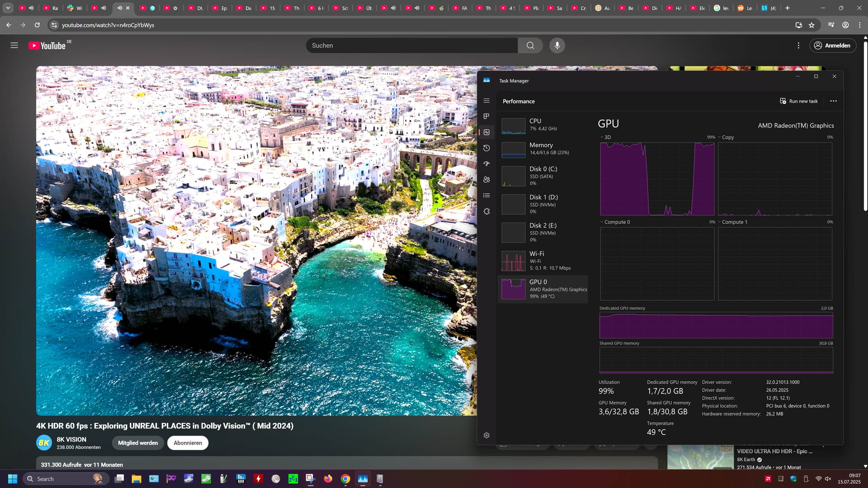Toggle the YouTube guide sidebar menu
Screen dimensions: 868x488
pos(14,45)
